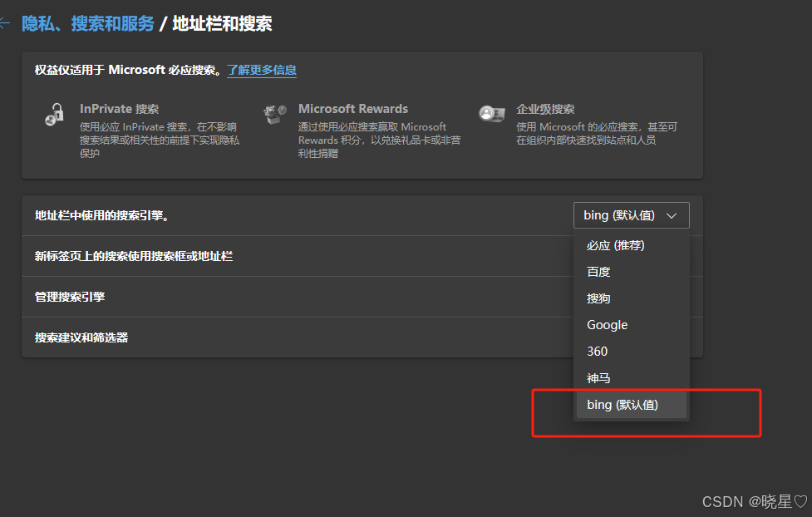The width and height of the screenshot is (812, 517).
Task: Click the Microsoft Rewards heading
Action: click(x=353, y=109)
